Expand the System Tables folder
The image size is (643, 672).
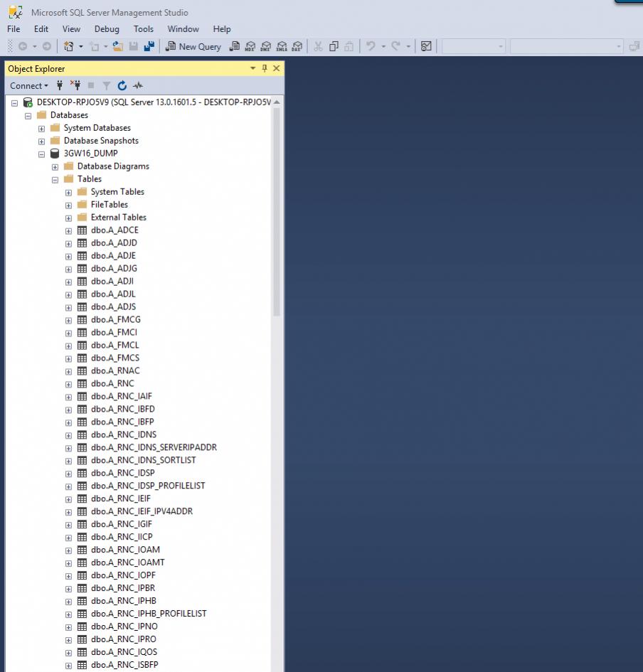(x=68, y=193)
